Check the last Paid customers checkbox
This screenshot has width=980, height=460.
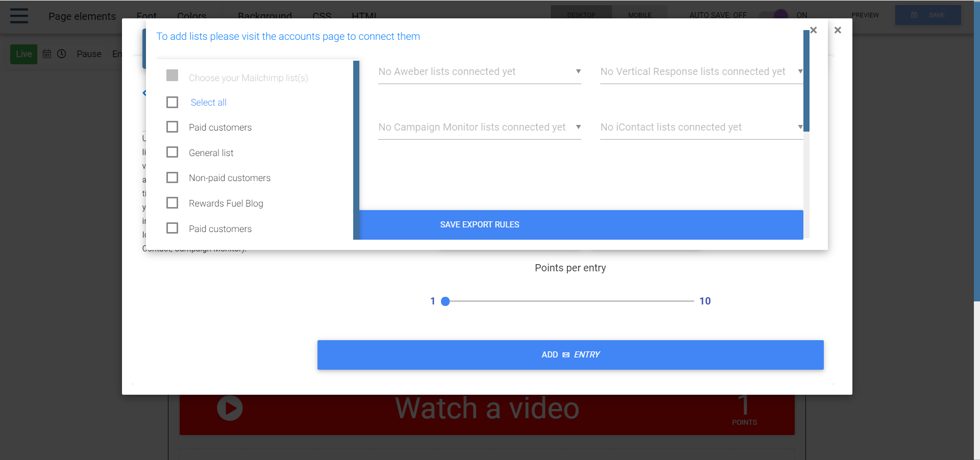tap(173, 228)
